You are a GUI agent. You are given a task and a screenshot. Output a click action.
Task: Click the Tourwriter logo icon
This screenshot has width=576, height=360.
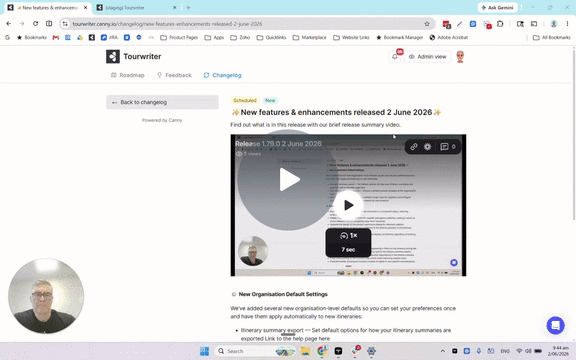[x=113, y=57]
